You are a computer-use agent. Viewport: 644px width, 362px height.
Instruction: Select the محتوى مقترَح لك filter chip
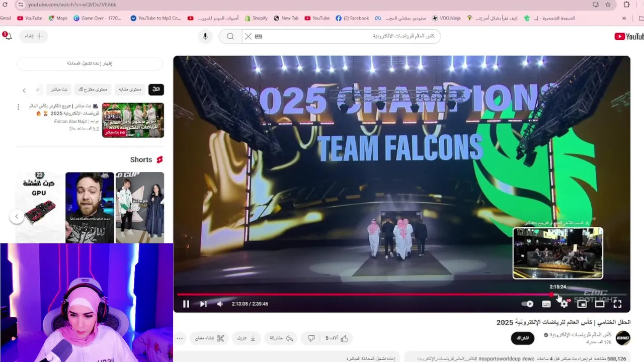coord(93,89)
